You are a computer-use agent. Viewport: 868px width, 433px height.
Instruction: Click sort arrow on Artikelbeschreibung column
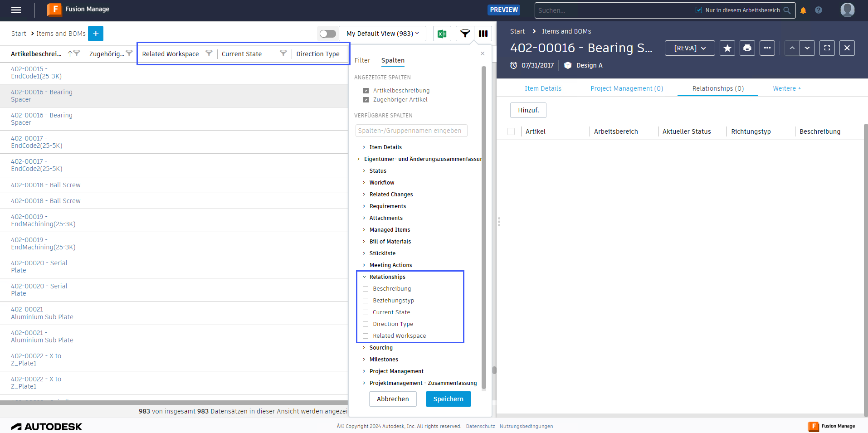click(x=70, y=54)
